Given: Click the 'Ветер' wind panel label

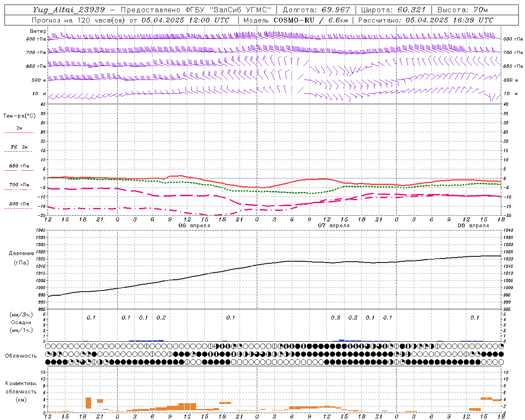Looking at the screenshot, I should pos(38,31).
